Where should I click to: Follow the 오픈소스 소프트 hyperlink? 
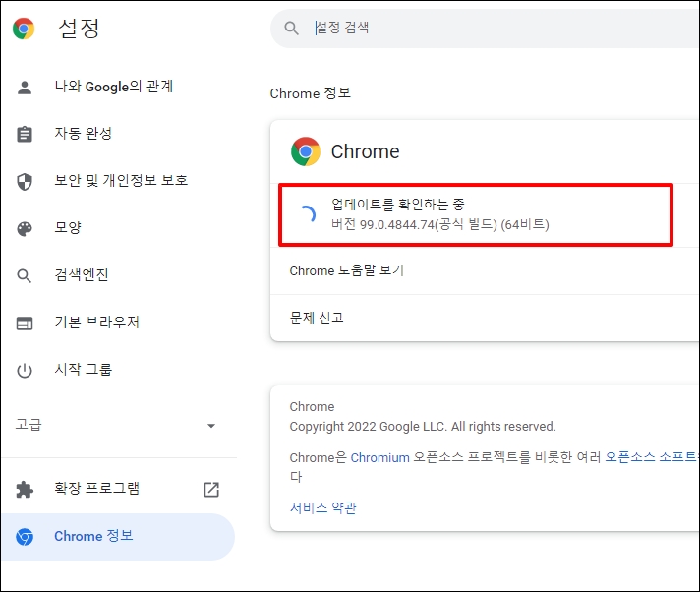(652, 457)
